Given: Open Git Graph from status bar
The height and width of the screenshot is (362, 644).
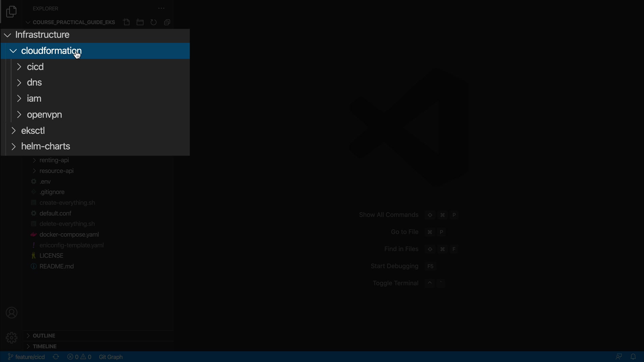Looking at the screenshot, I should click(x=111, y=357).
